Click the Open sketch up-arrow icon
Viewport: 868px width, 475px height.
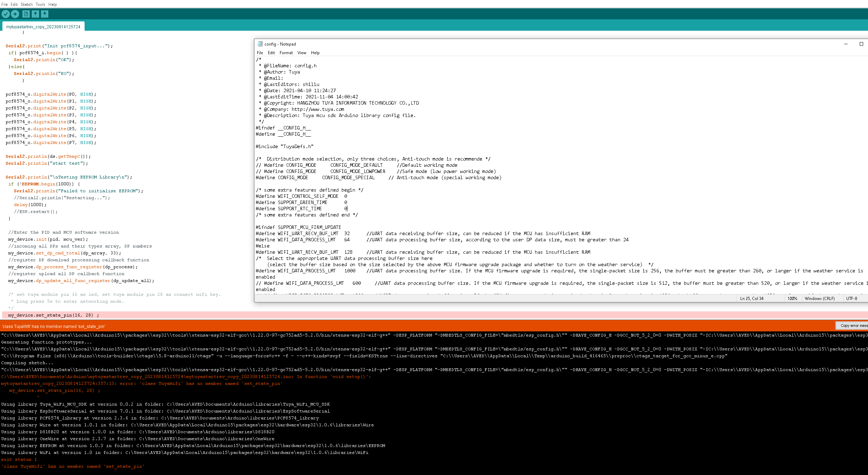tap(35, 14)
